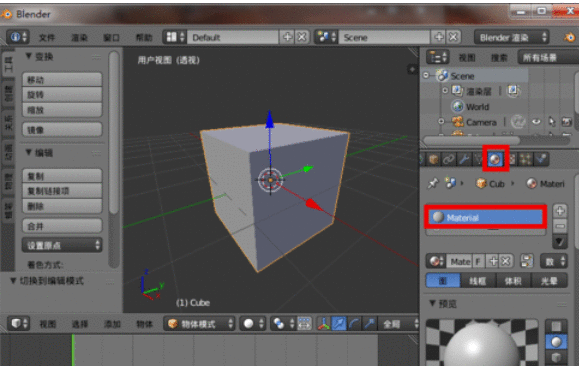This screenshot has width=579, height=366.
Task: Click the Default screen layout name field
Action: tap(233, 37)
